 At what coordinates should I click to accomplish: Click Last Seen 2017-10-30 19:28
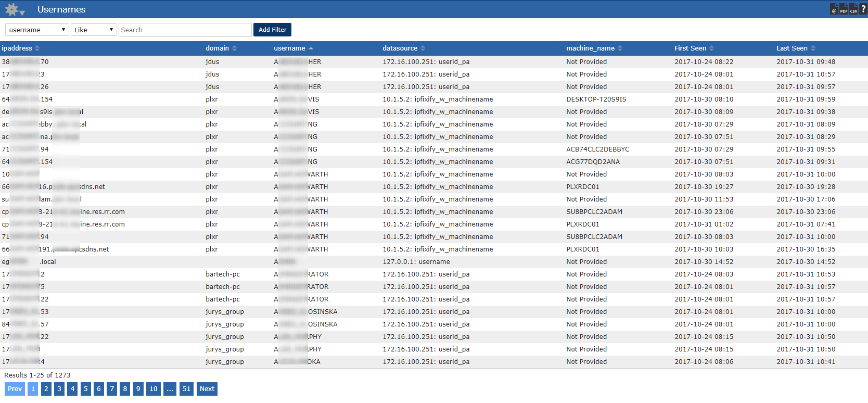click(806, 187)
